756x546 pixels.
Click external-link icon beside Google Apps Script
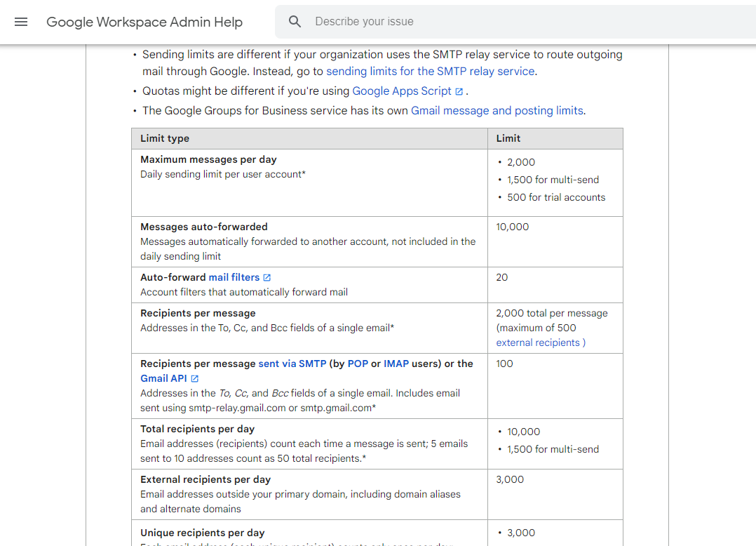point(459,92)
